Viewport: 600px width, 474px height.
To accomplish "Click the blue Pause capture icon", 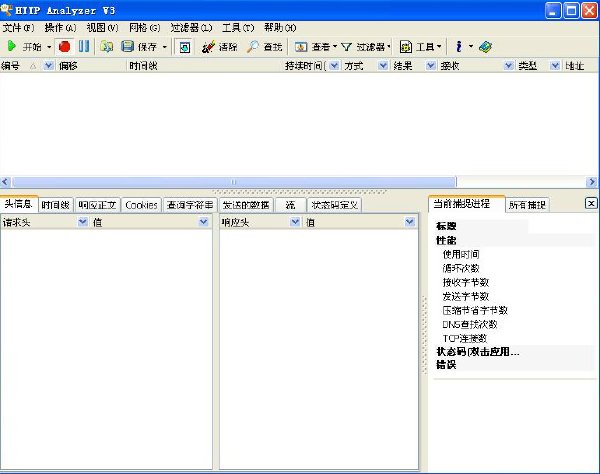I will tap(84, 47).
